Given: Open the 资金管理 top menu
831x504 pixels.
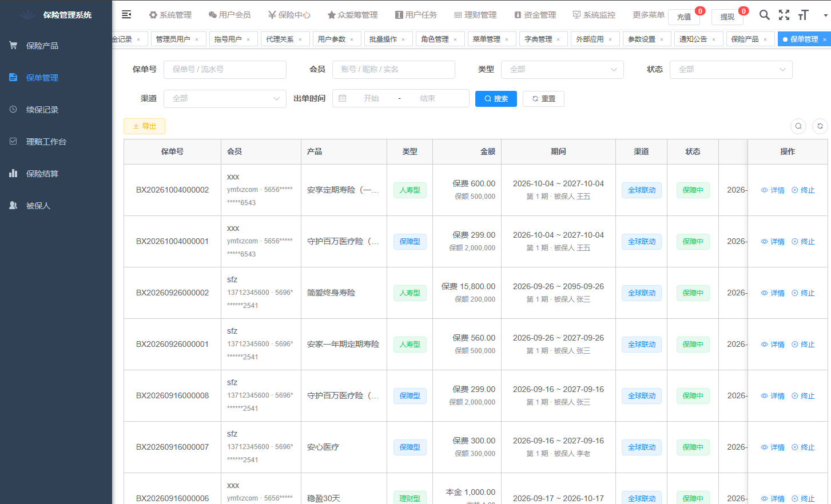Looking at the screenshot, I should (535, 15).
